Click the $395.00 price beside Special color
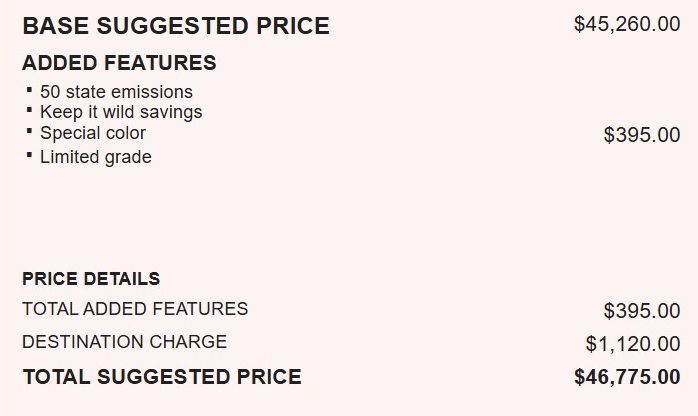 pyautogui.click(x=642, y=135)
